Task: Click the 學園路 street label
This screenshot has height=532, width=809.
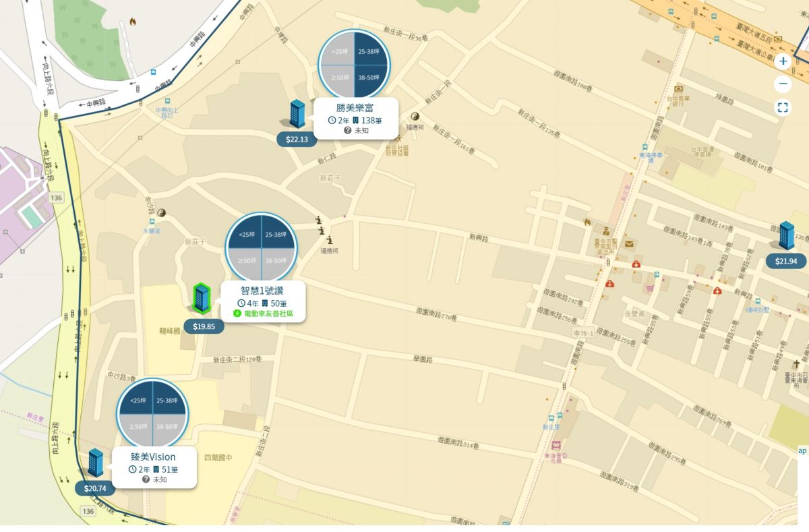Action: tap(422, 360)
